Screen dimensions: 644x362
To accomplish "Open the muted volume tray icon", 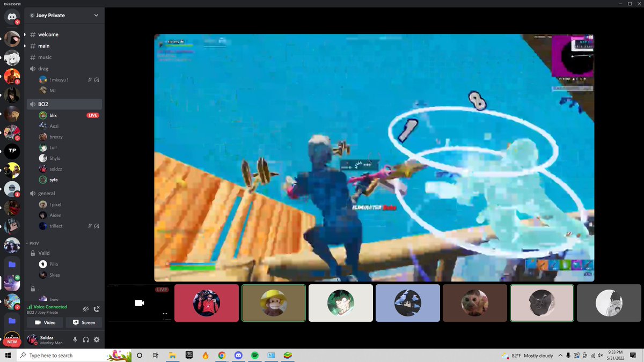I will (x=600, y=355).
